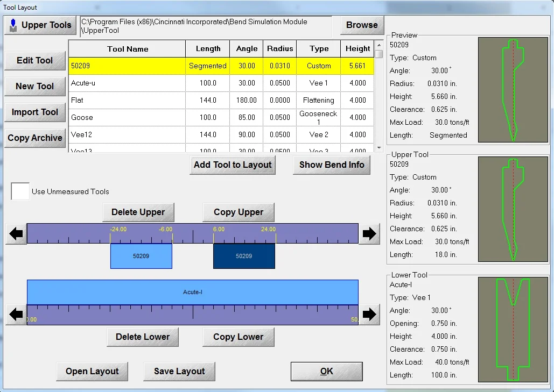Save the current layout
Viewport: 554px width, 392px height.
pos(179,371)
